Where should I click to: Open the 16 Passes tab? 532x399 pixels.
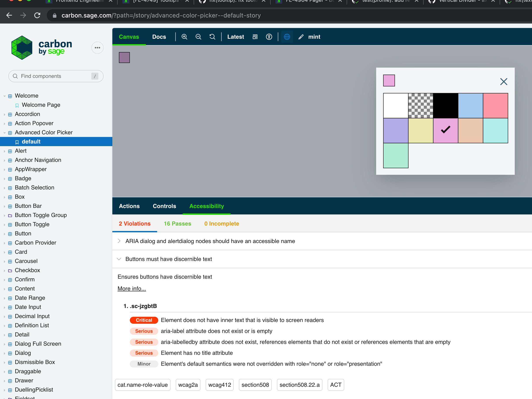pyautogui.click(x=177, y=224)
